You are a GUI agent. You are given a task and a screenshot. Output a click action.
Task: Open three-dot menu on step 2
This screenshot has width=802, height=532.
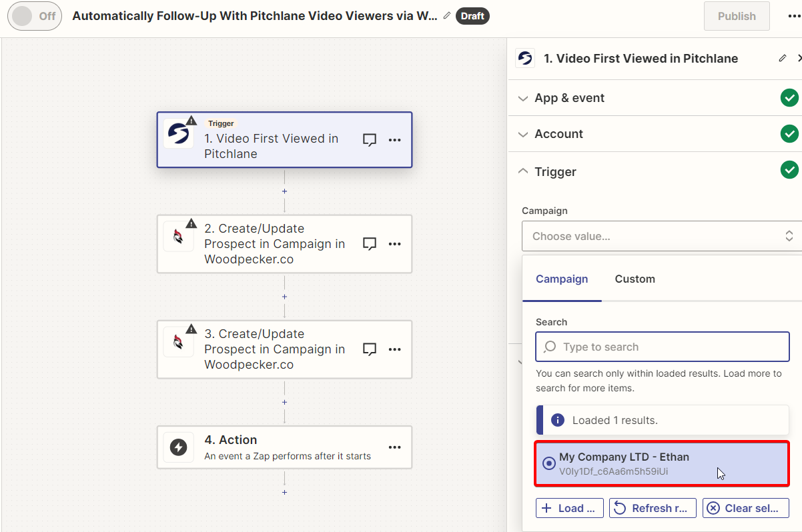(395, 244)
